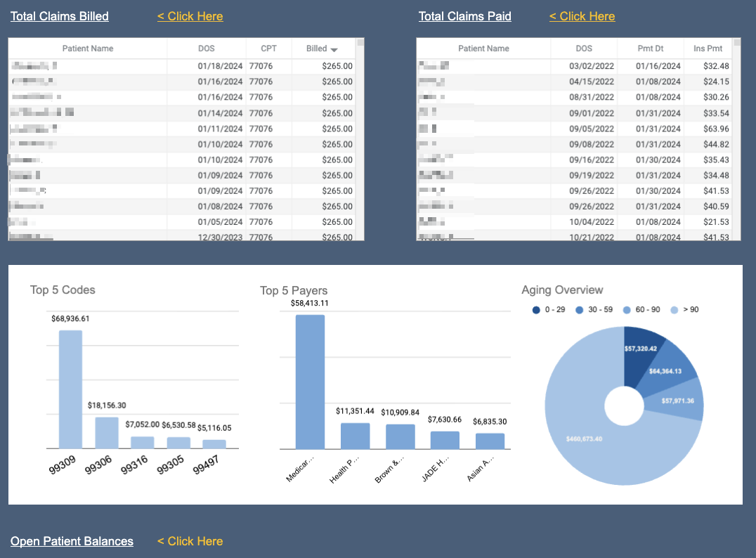Click the Top 5 Codes chart title
The image size is (756, 558).
point(63,290)
